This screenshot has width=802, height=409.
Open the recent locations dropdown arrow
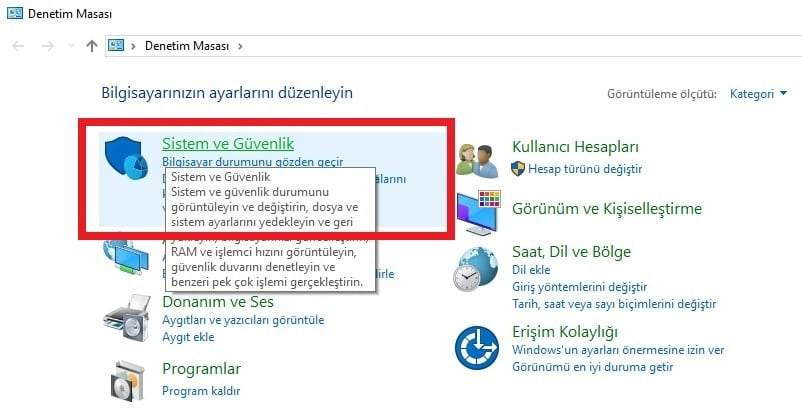[x=71, y=46]
